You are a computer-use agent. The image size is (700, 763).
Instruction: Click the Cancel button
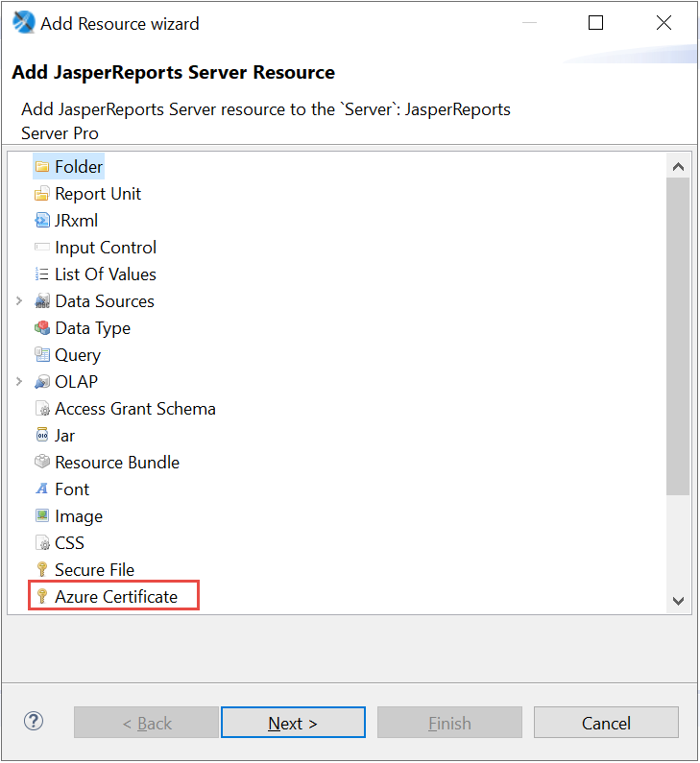coord(606,723)
